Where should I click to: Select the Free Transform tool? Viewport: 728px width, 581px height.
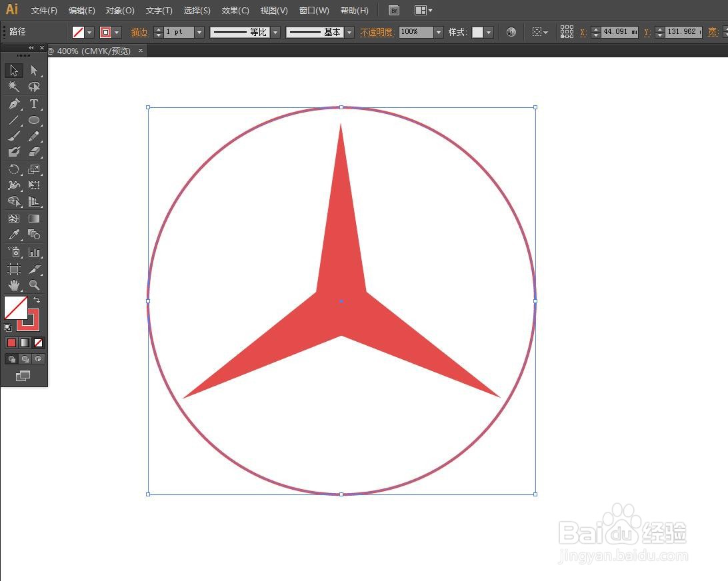[x=34, y=185]
